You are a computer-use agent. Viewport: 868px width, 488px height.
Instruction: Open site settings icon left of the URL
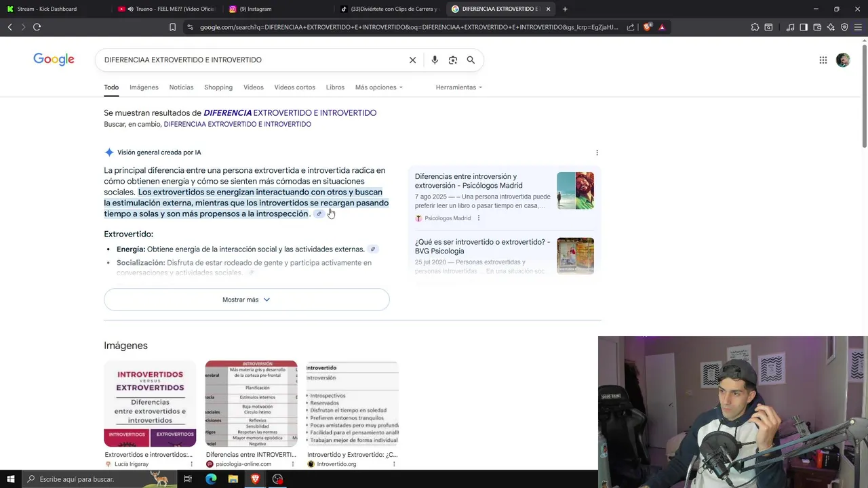pyautogui.click(x=190, y=27)
